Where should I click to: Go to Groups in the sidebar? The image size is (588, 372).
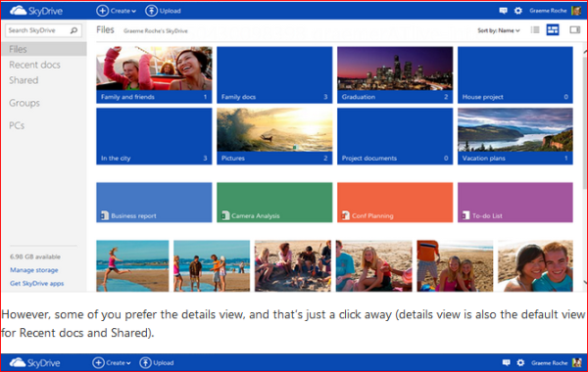[x=24, y=103]
